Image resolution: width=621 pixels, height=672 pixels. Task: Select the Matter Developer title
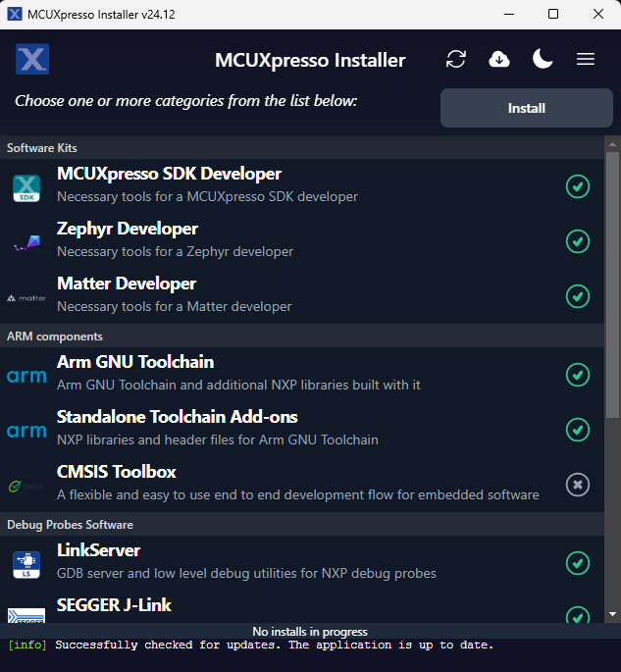[127, 284]
